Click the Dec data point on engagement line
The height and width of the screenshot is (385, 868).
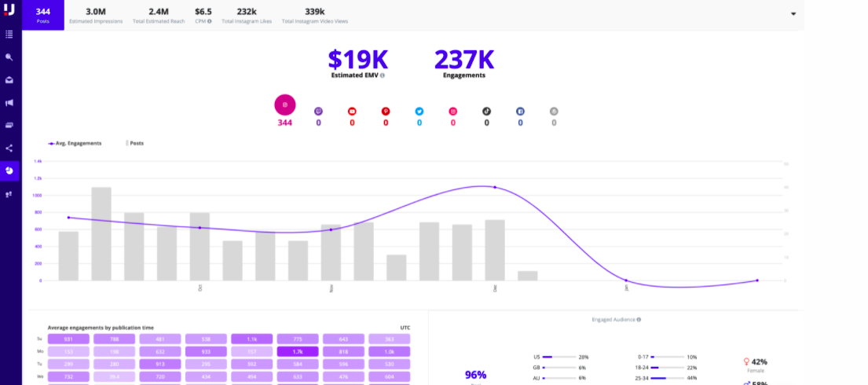point(495,187)
